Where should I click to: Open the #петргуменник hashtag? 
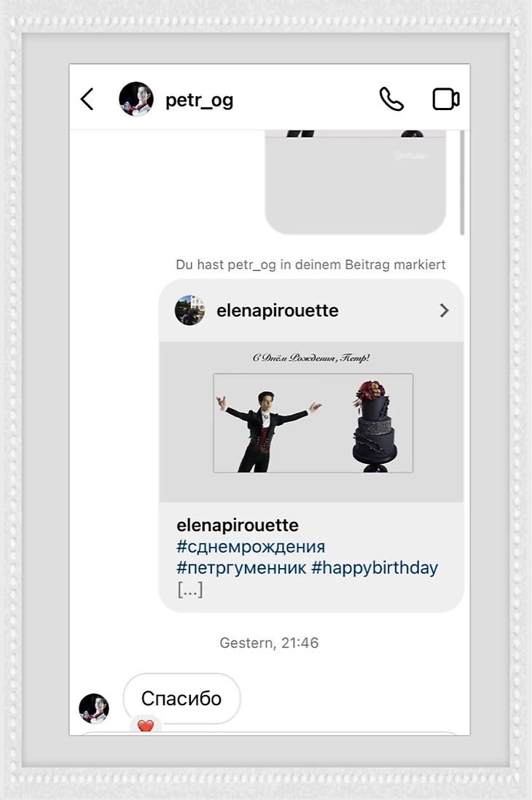pos(240,567)
